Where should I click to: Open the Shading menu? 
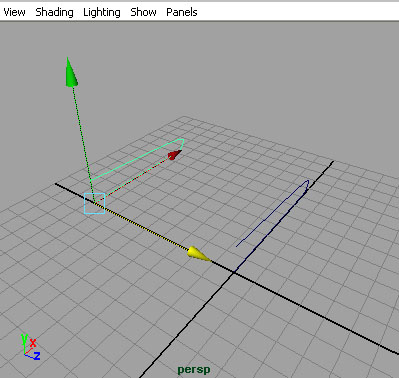point(54,12)
